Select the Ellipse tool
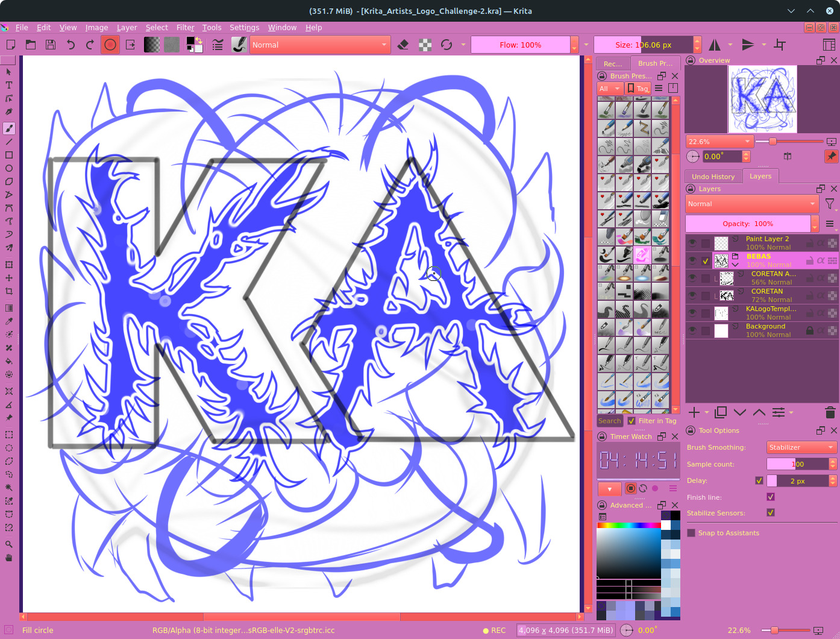Image resolution: width=840 pixels, height=639 pixels. coord(9,168)
